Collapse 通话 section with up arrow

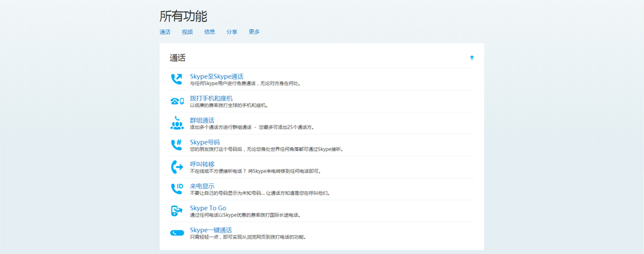click(472, 58)
